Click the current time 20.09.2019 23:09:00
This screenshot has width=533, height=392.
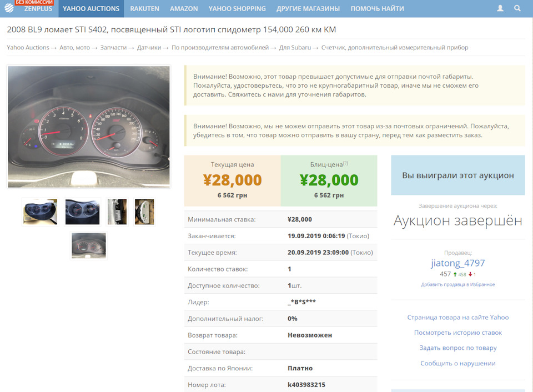318,253
